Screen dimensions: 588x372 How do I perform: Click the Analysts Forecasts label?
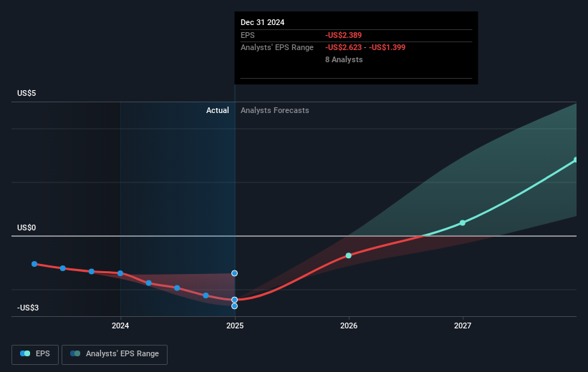pos(275,110)
